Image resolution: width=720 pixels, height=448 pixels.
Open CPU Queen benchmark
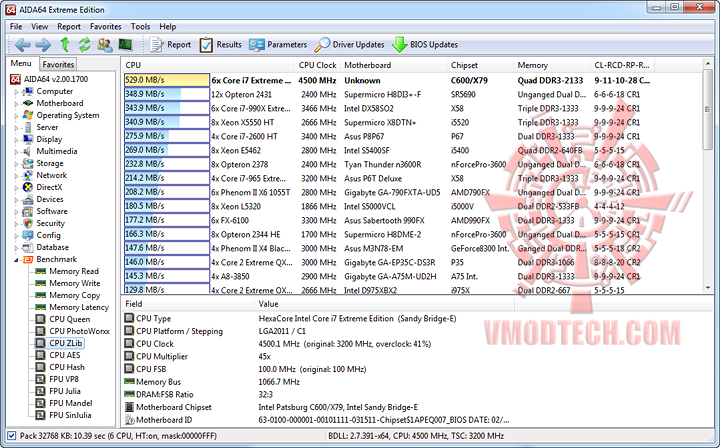(x=70, y=319)
